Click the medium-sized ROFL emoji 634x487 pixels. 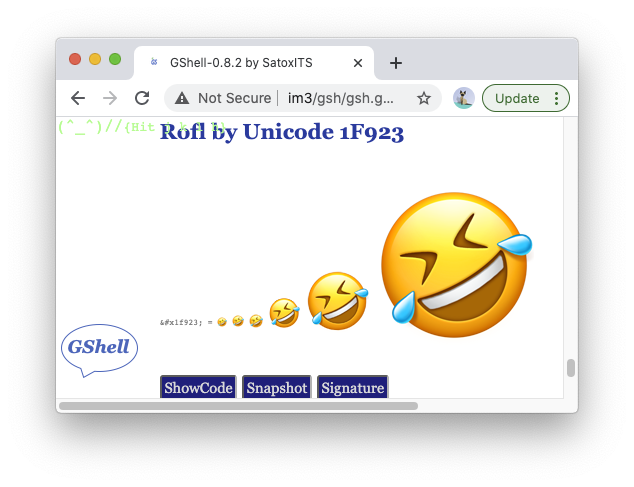(336, 300)
